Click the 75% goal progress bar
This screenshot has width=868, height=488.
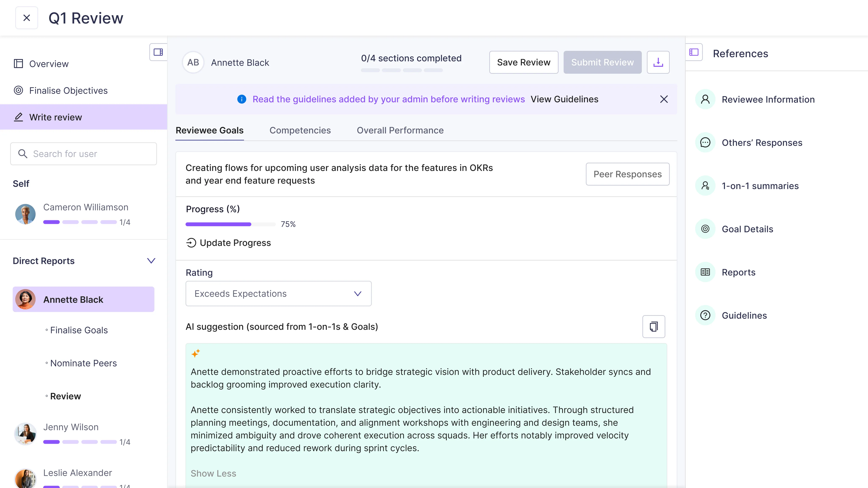pyautogui.click(x=231, y=224)
